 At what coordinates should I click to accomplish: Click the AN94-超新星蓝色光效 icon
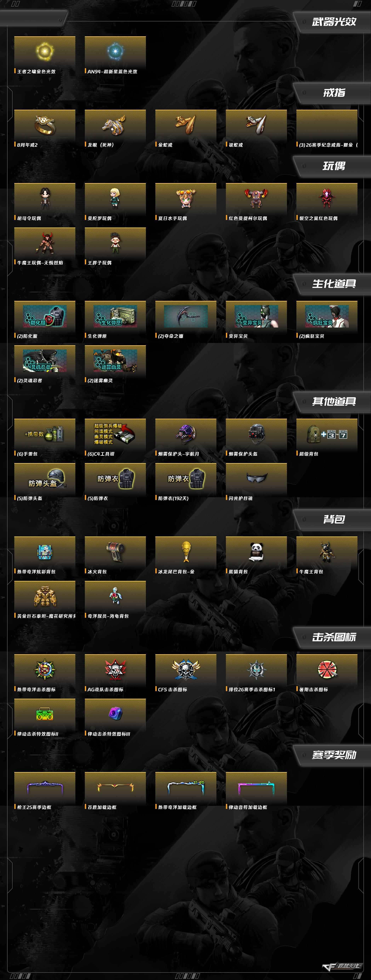115,51
